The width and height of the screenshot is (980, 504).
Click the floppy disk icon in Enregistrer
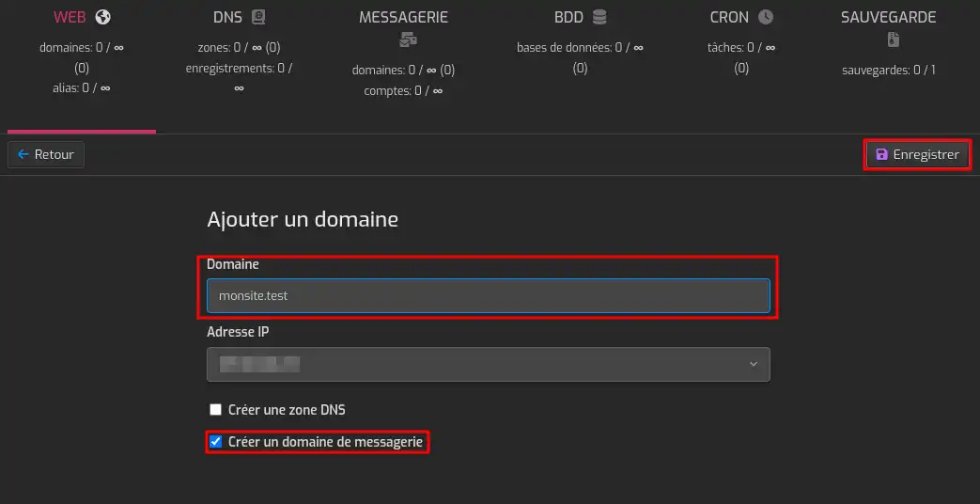click(881, 154)
